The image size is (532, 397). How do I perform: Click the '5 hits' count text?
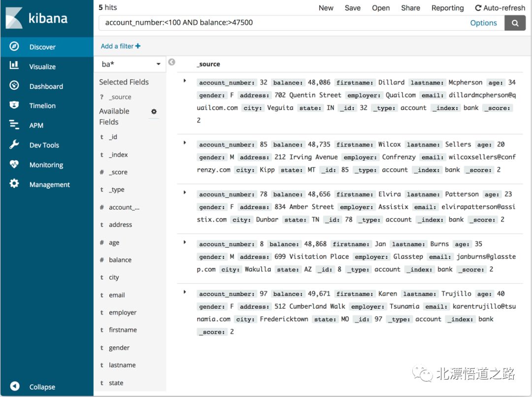[x=107, y=7]
